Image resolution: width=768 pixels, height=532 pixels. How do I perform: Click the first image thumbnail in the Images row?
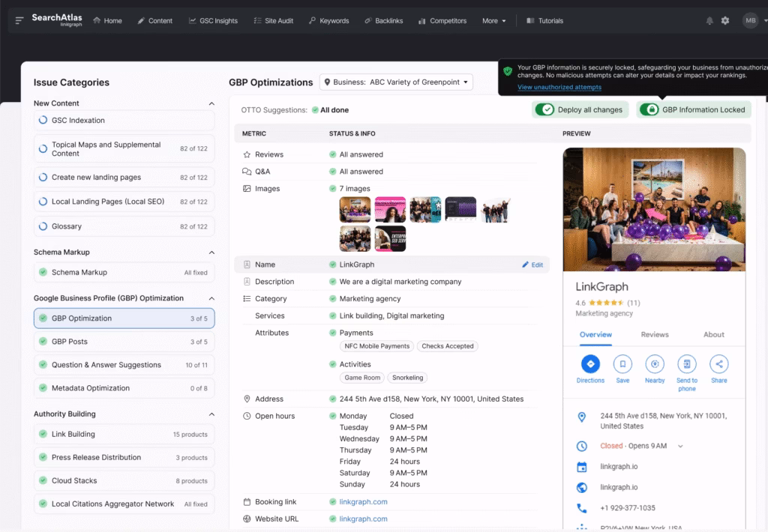[x=355, y=209]
